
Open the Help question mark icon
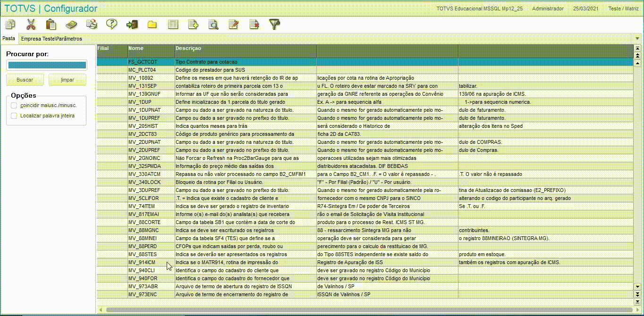tap(111, 24)
